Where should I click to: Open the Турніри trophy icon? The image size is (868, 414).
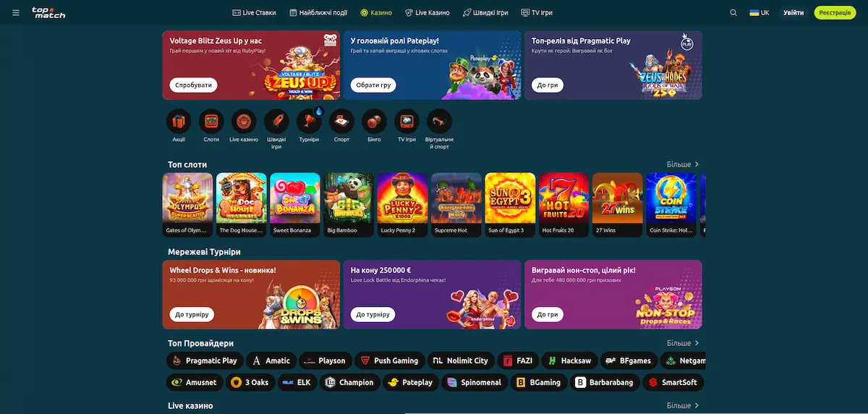309,121
